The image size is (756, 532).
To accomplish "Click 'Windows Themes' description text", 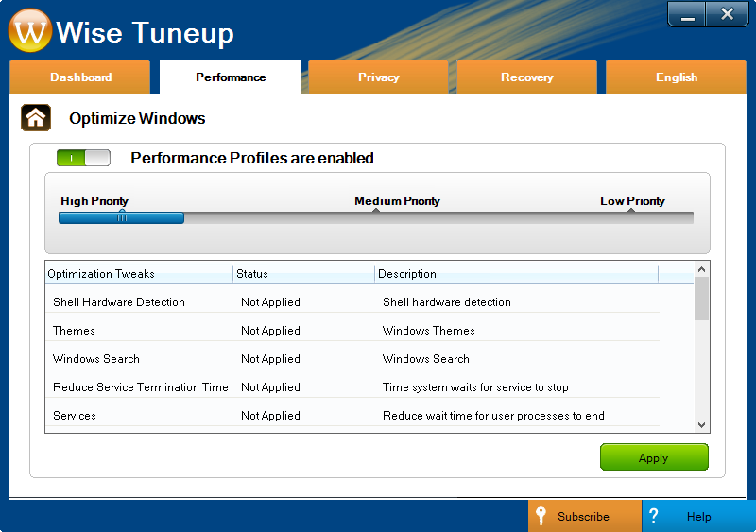I will click(x=429, y=331).
